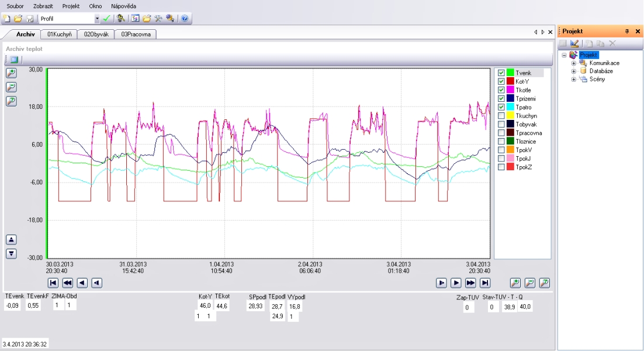
Task: Click the hammer and wrench tools icon
Action: coord(158,19)
